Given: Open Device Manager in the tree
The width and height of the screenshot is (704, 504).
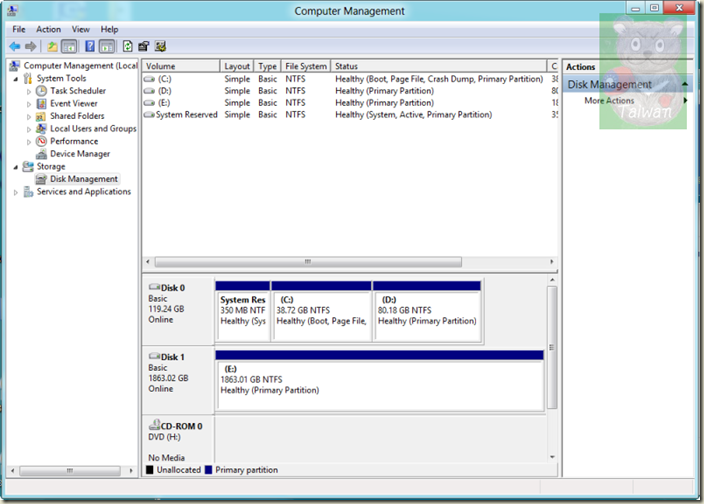Looking at the screenshot, I should 79,154.
